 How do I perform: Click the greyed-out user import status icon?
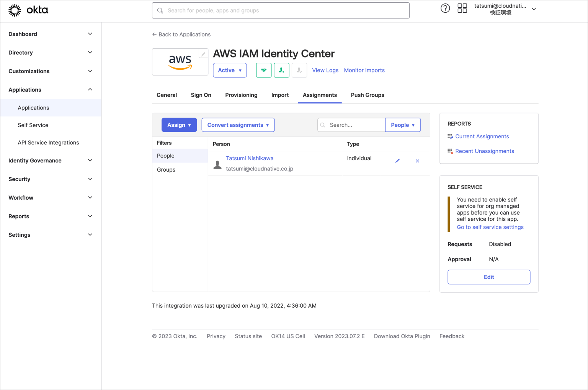[x=299, y=70]
